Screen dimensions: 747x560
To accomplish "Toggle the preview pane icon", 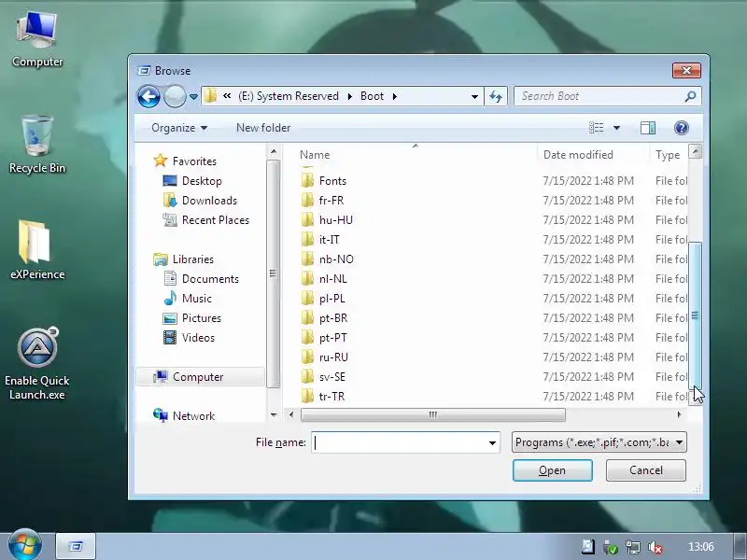I will (648, 128).
